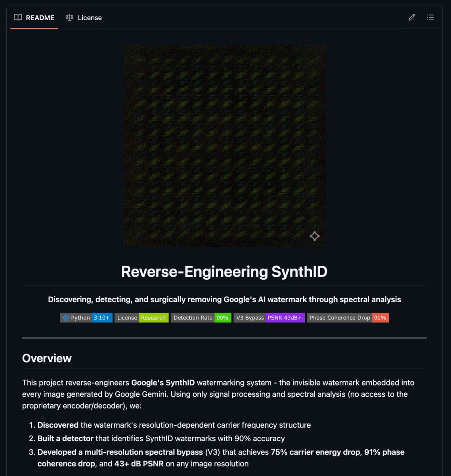Click the pencil edit README icon
The width and height of the screenshot is (451, 476).
coord(412,17)
